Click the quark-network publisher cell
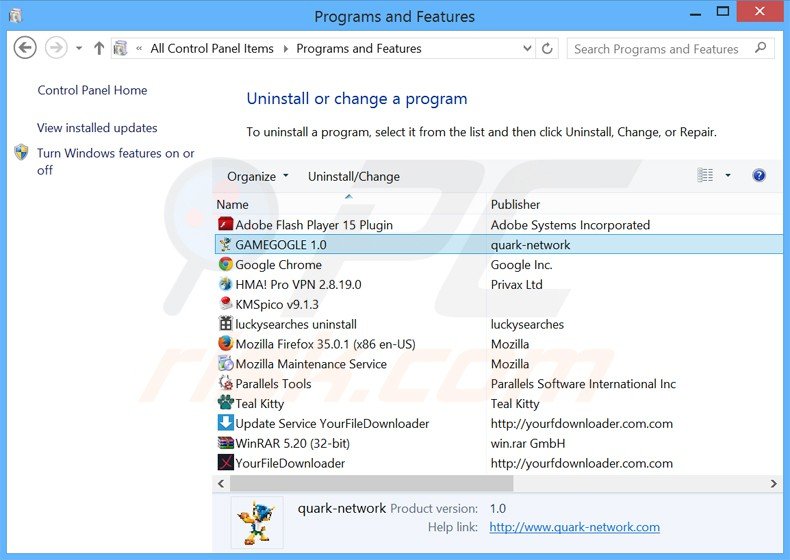This screenshot has width=790, height=560. [x=531, y=245]
